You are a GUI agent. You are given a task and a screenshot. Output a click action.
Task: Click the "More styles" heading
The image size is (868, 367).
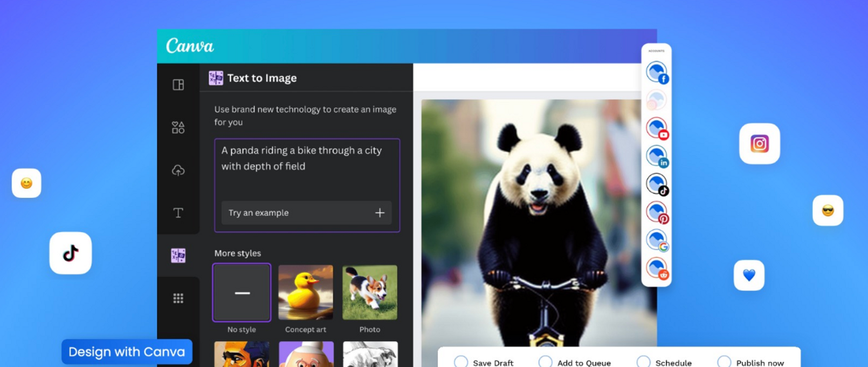238,253
